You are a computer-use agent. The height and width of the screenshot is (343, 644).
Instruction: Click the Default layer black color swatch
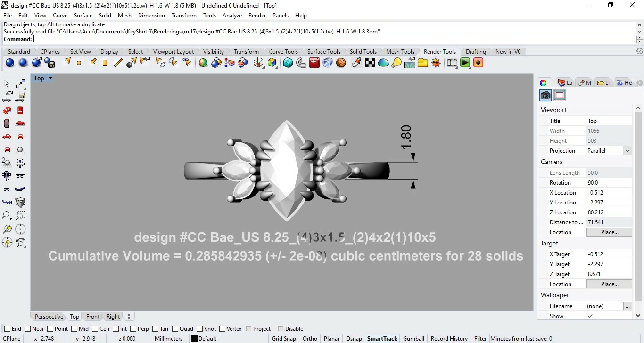coord(195,338)
